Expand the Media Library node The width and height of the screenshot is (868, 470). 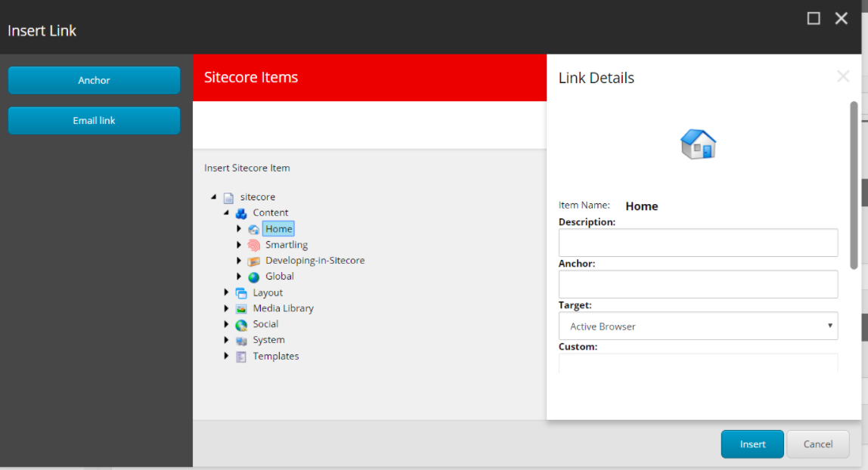[x=226, y=308]
